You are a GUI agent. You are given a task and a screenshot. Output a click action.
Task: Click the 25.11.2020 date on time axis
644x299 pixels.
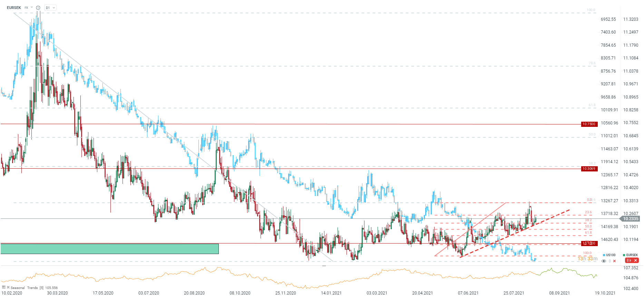click(x=285, y=293)
